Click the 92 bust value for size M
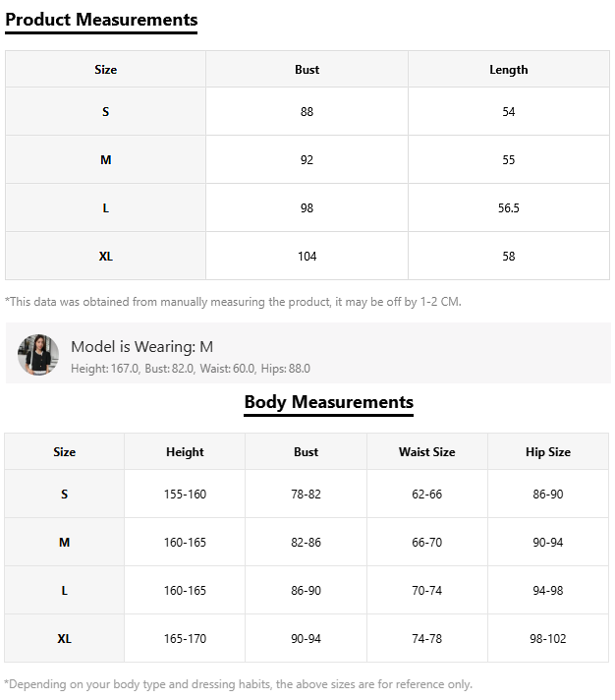Viewport: 615px width, 700px height. (x=307, y=160)
